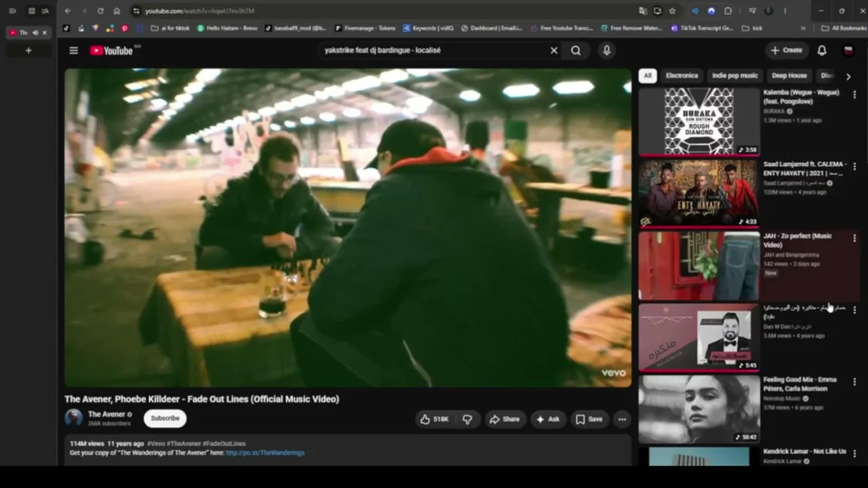868x488 pixels.
Task: Open options for Saad Lamjarred video
Action: [854, 166]
